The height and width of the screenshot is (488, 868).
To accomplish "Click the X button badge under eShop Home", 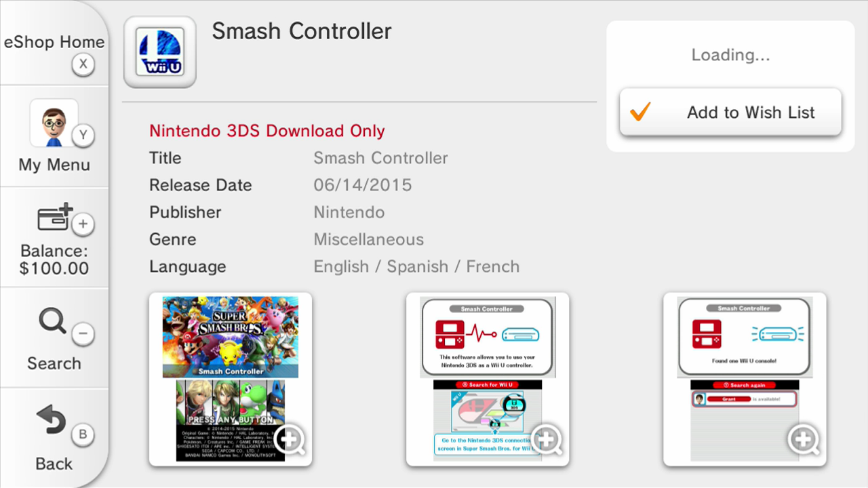I will (x=83, y=65).
